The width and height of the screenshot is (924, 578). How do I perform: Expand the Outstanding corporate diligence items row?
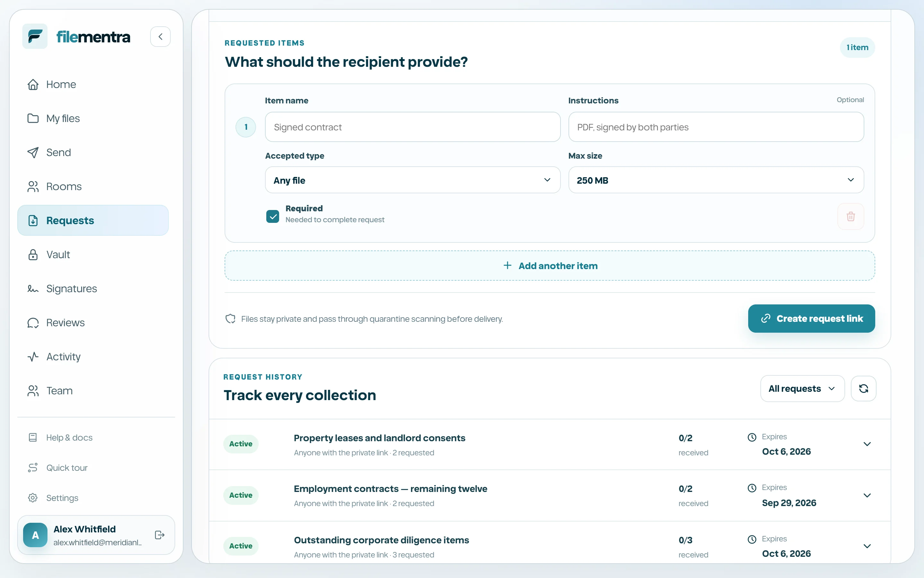[x=867, y=546]
